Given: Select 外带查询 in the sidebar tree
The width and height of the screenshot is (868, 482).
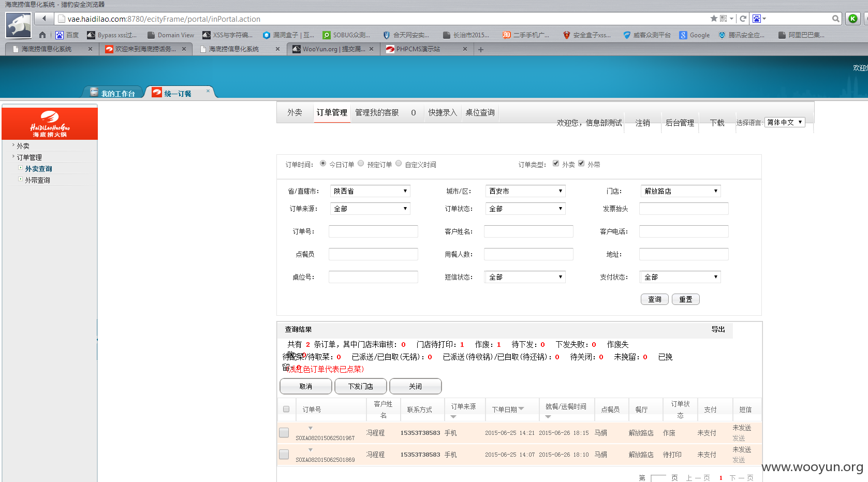Looking at the screenshot, I should (38, 180).
